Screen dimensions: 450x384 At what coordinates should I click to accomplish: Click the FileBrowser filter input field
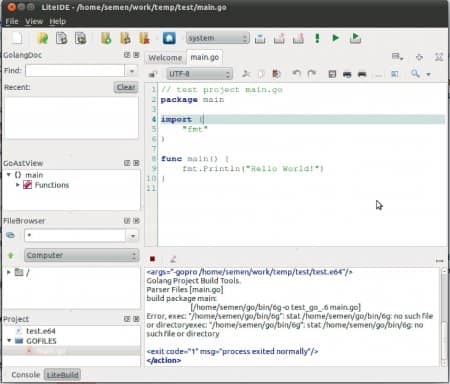pos(75,236)
